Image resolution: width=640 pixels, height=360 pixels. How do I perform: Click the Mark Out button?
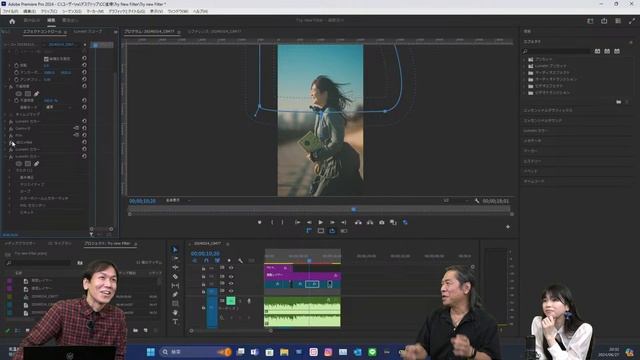click(282, 222)
